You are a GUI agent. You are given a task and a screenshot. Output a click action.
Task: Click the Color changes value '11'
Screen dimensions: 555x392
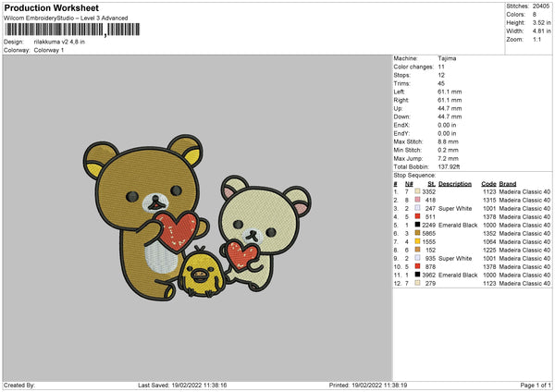tap(441, 67)
